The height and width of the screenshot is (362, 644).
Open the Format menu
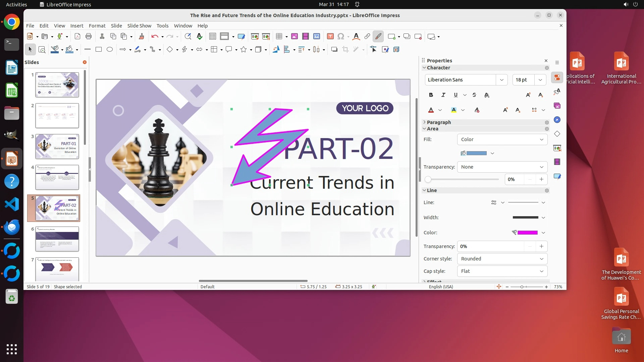click(97, 26)
